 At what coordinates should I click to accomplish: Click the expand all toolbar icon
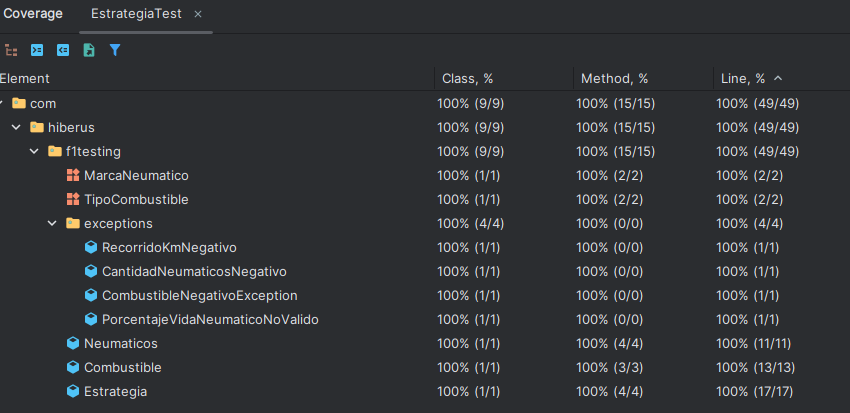click(x=37, y=50)
